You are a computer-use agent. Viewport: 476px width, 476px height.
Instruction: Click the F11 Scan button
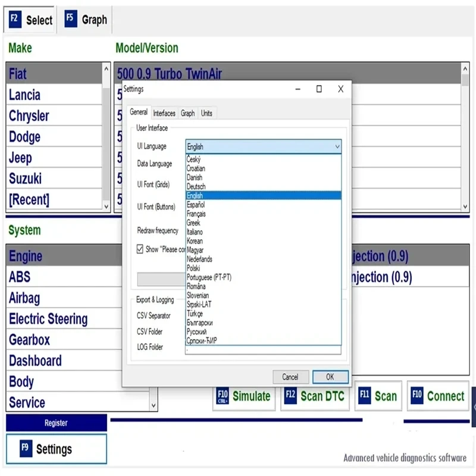378,396
